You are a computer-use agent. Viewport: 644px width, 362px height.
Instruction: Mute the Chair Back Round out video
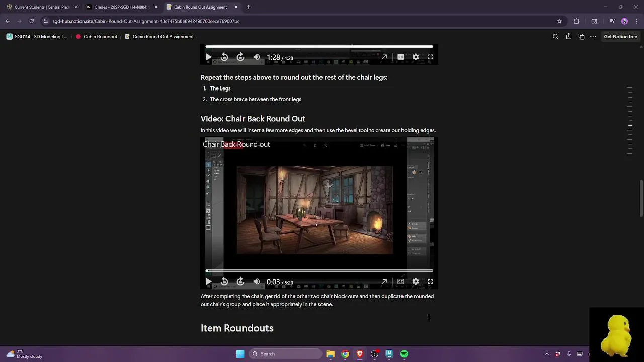pyautogui.click(x=257, y=282)
